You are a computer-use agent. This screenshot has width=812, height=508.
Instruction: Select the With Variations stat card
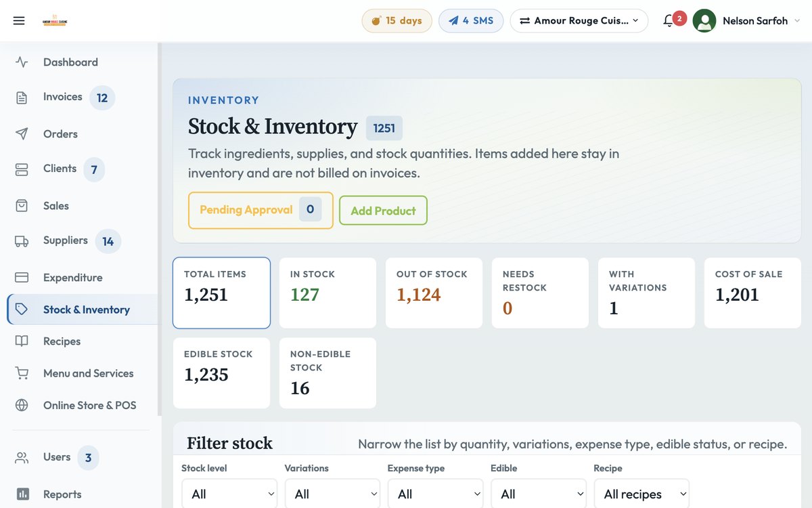[x=646, y=293]
